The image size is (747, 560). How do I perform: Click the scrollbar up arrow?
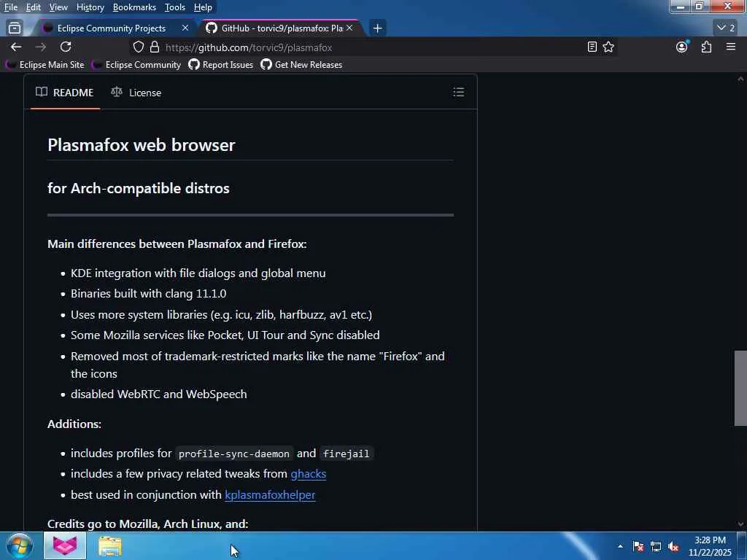[x=740, y=79]
